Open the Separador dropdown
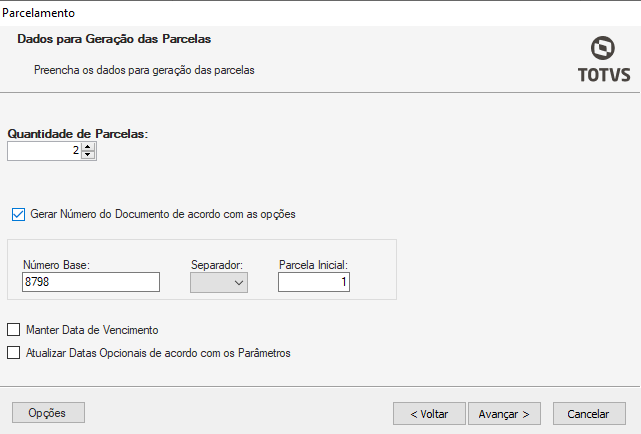 point(219,283)
